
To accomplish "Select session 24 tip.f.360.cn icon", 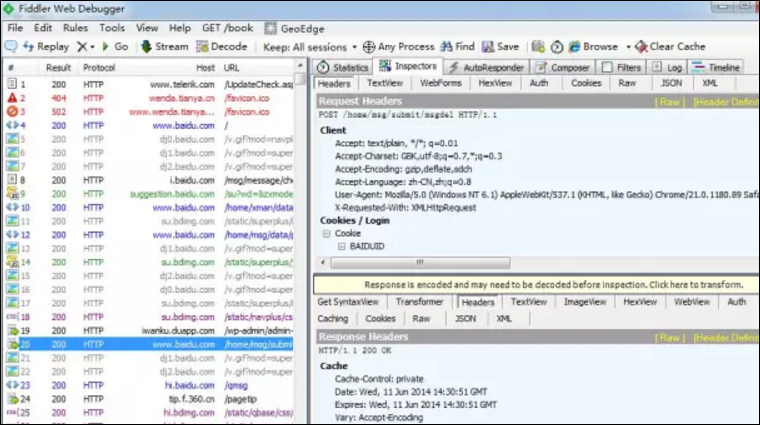I will tap(13, 399).
